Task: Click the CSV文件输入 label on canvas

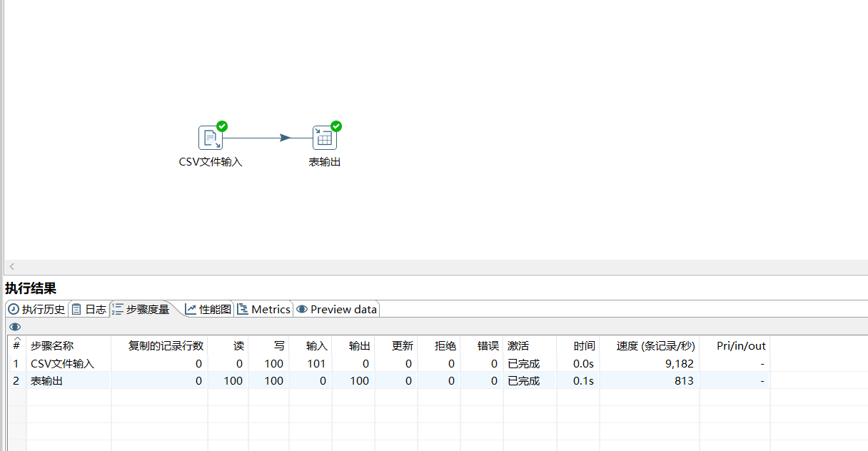Action: 211,162
